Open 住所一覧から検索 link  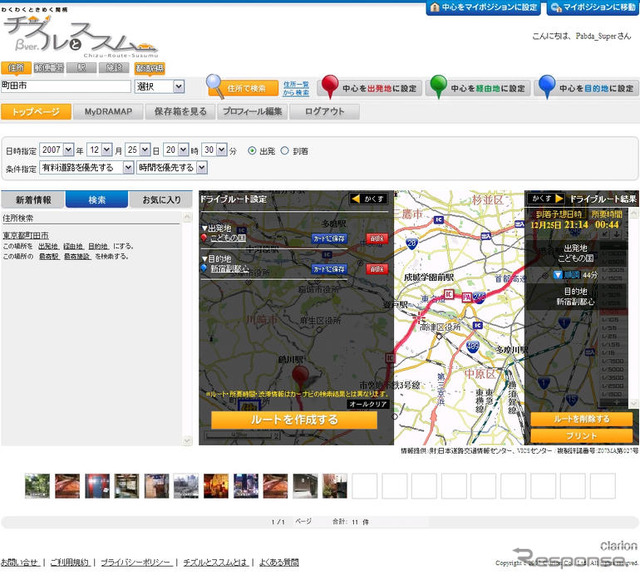[x=296, y=88]
